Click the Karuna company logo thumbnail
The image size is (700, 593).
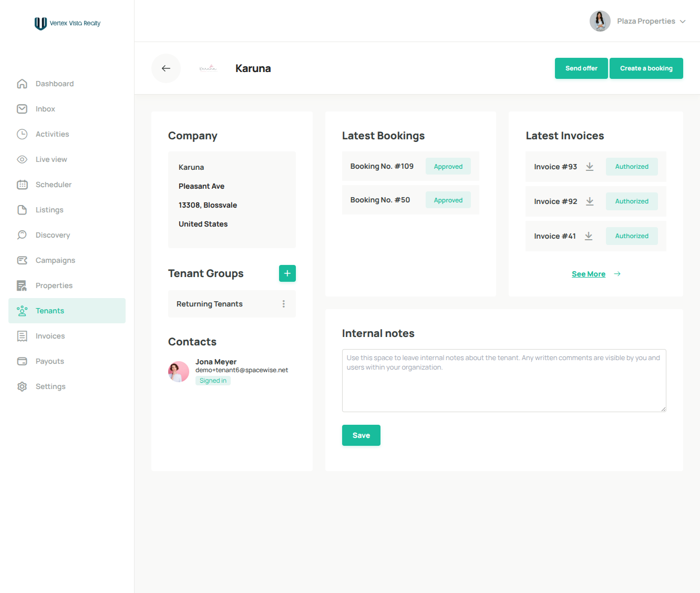tap(208, 68)
